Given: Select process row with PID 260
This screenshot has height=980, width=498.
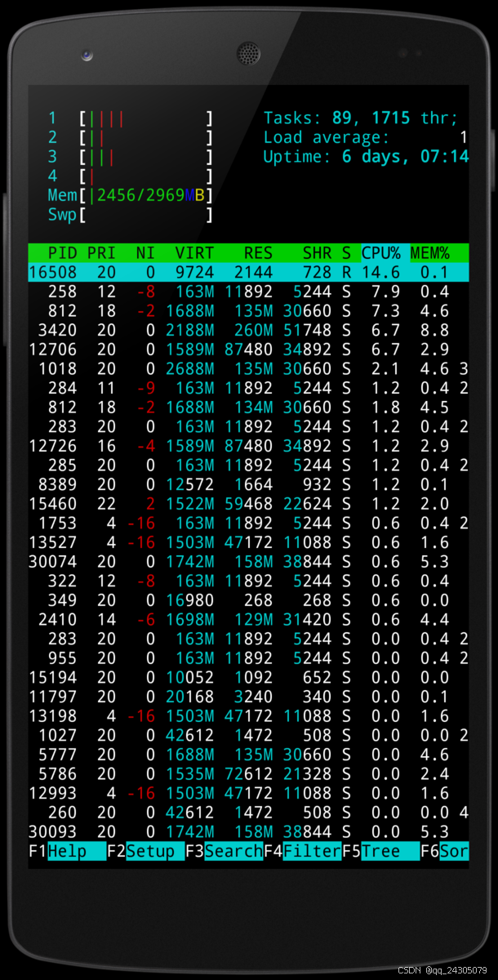Looking at the screenshot, I should (249, 813).
